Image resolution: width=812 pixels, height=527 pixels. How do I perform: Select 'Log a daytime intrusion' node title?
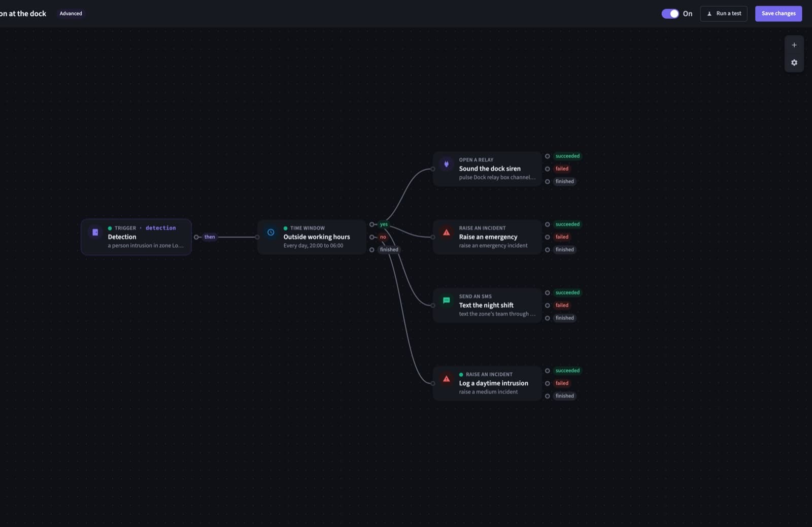coord(493,383)
